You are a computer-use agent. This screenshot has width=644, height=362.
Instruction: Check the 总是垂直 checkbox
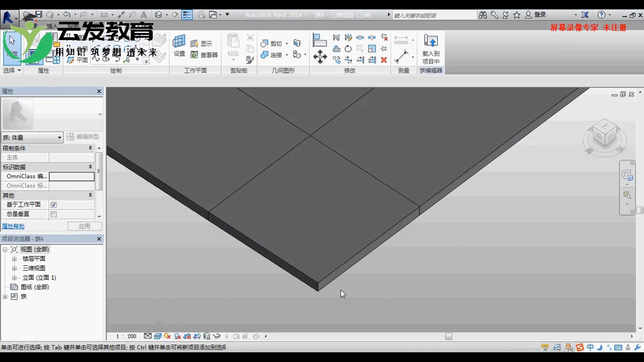pos(54,214)
